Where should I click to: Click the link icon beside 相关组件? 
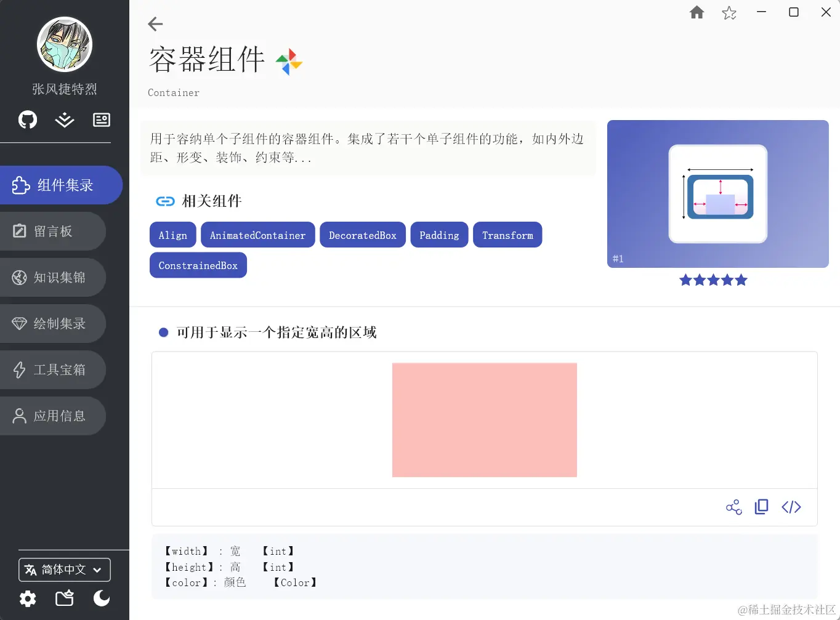165,201
